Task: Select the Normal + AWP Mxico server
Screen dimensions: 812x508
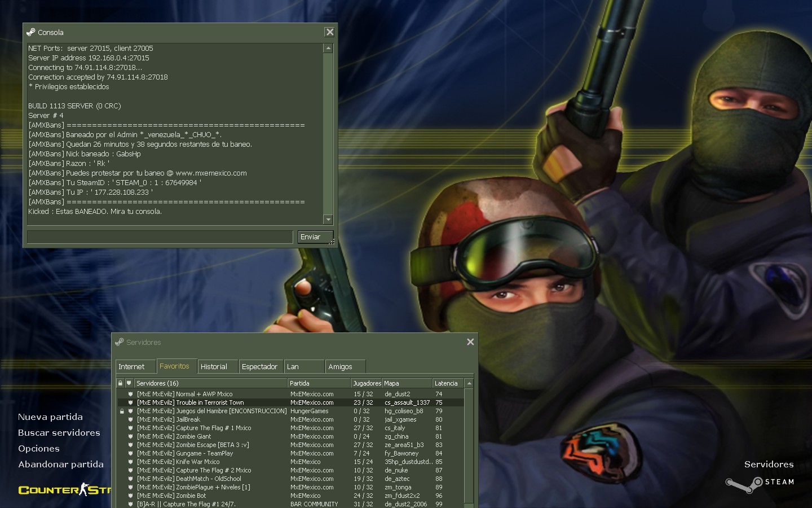Action: 290,395
